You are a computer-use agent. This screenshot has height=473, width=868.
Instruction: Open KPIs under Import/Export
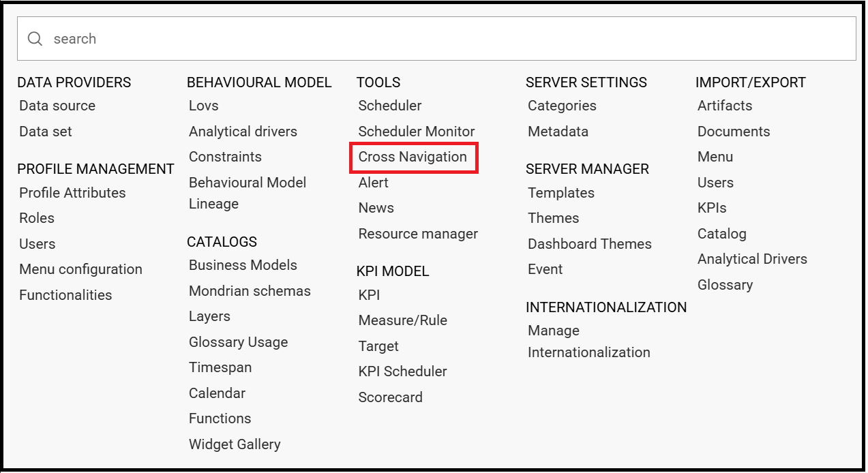(x=712, y=208)
